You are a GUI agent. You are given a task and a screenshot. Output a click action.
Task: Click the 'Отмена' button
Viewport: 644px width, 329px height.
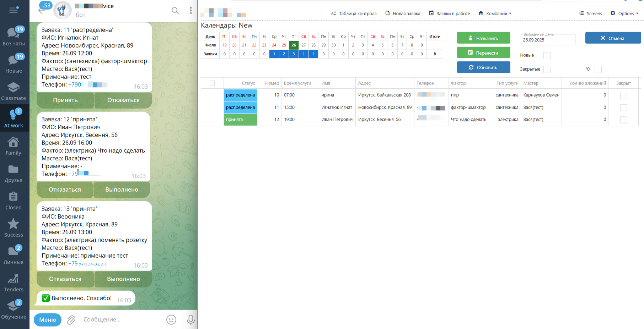613,38
